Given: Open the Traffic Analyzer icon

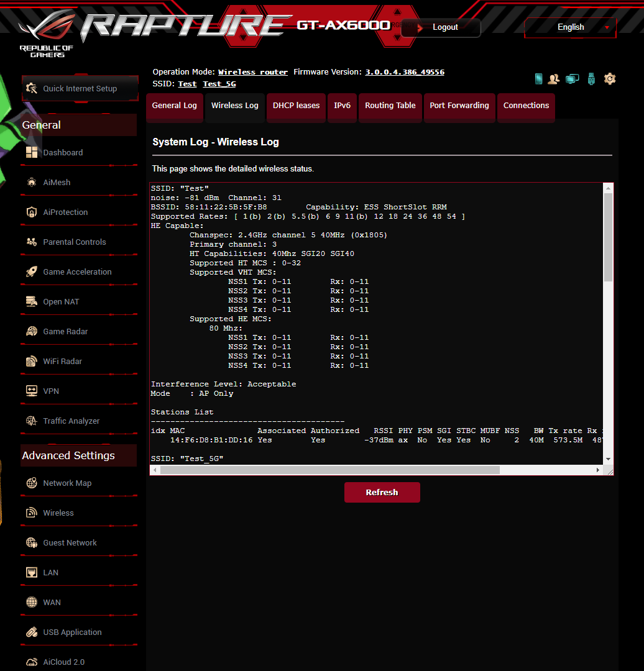Looking at the screenshot, I should (32, 421).
